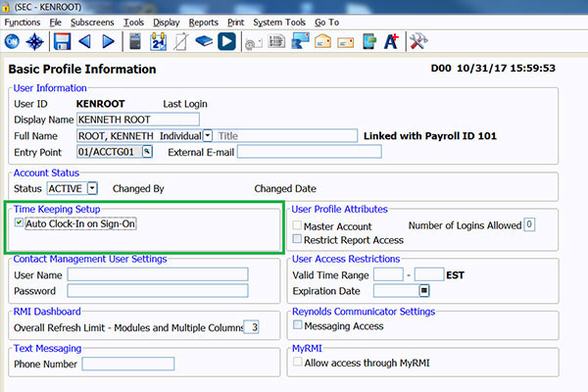This screenshot has width=588, height=392.
Task: Click the External E-mail input field
Action: (x=308, y=152)
